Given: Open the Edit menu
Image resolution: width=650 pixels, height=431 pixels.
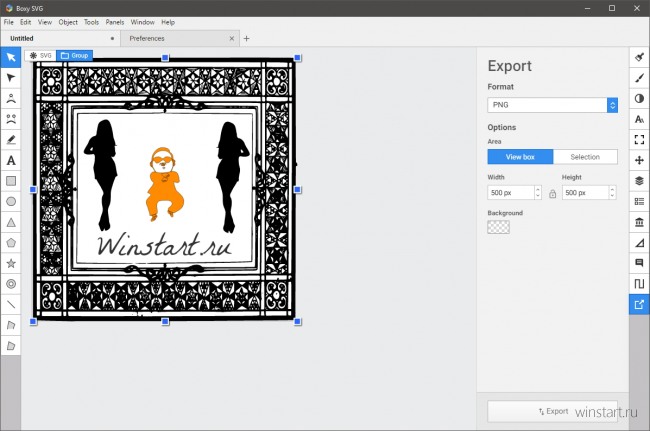Looking at the screenshot, I should pyautogui.click(x=26, y=22).
